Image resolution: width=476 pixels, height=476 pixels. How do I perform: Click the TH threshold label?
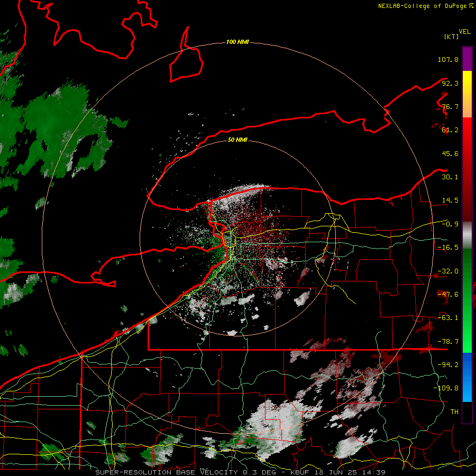coord(454,412)
